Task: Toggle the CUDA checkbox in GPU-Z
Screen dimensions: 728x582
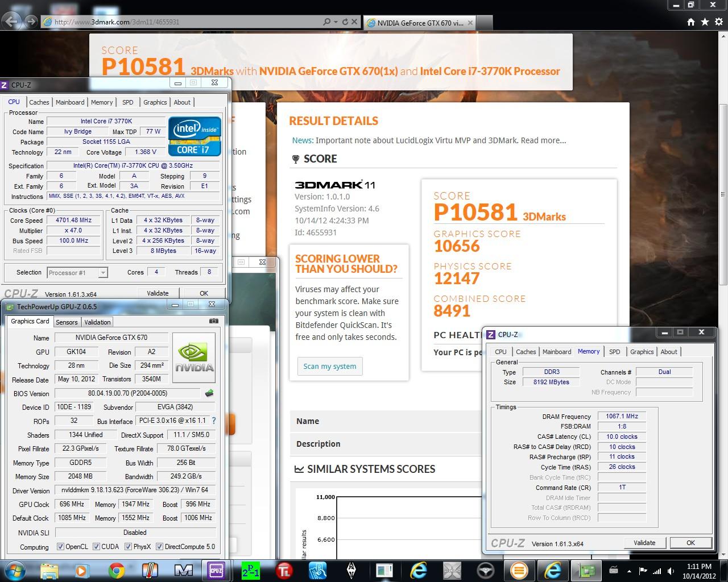Action: click(x=96, y=547)
